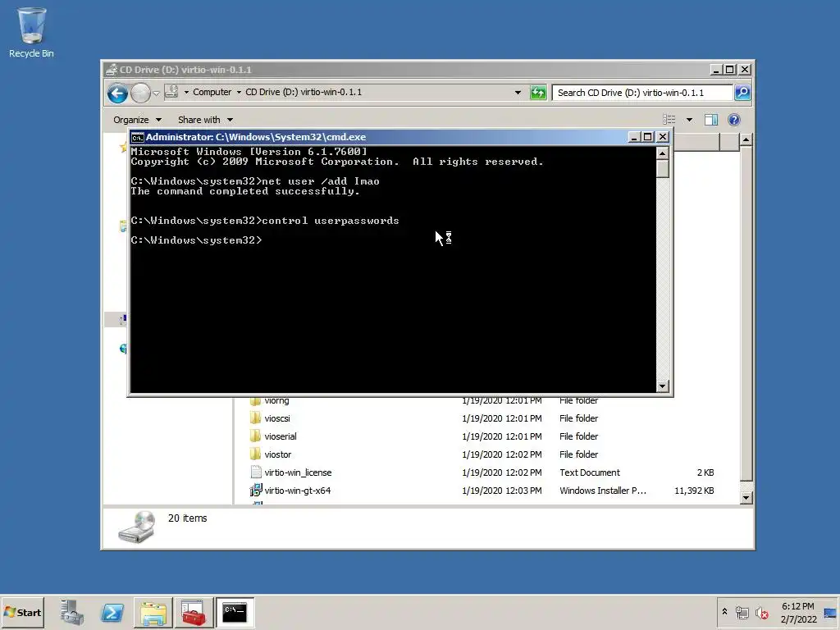840x630 pixels.
Task: Toggle the preview pane icon
Action: pyautogui.click(x=711, y=120)
